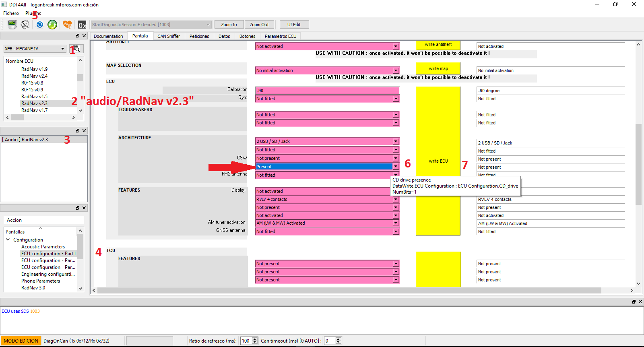Screen dimensions: 644x347
Task: Switch to the Parametros ECU tab
Action: pyautogui.click(x=281, y=36)
